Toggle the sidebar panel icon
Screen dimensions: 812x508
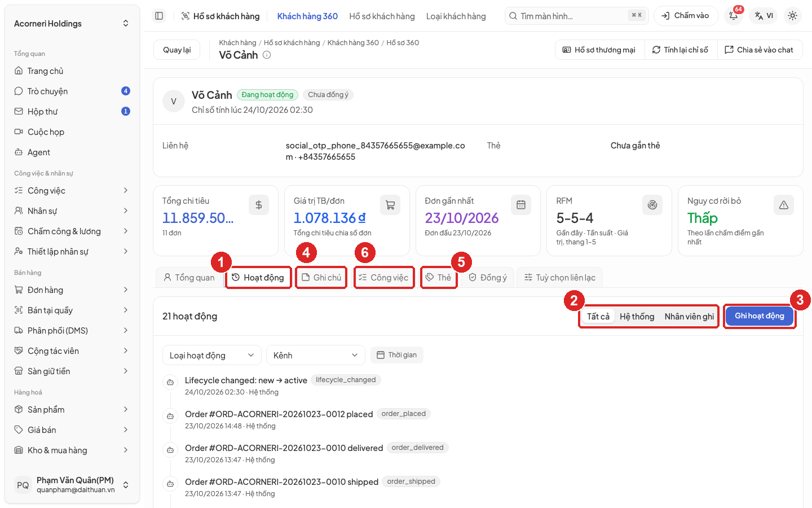[x=159, y=16]
